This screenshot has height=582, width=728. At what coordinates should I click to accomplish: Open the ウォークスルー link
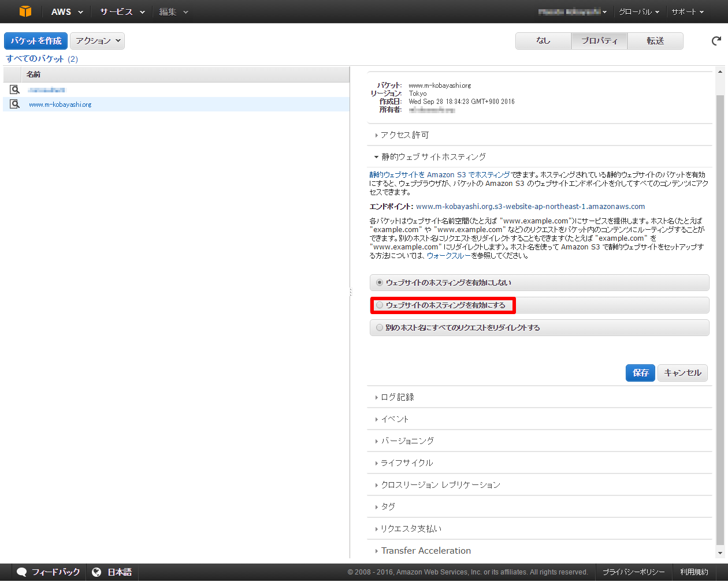tap(449, 256)
